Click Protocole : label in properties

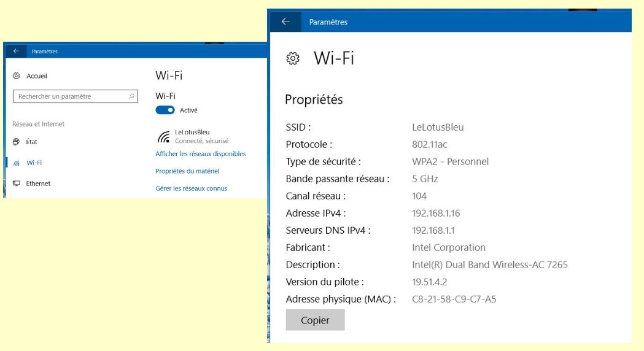(309, 144)
